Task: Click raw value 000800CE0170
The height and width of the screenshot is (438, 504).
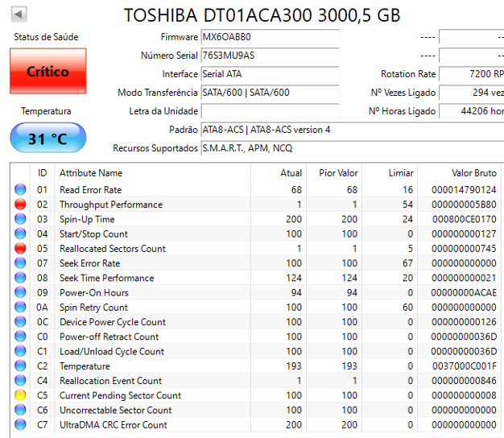Action: [x=464, y=220]
